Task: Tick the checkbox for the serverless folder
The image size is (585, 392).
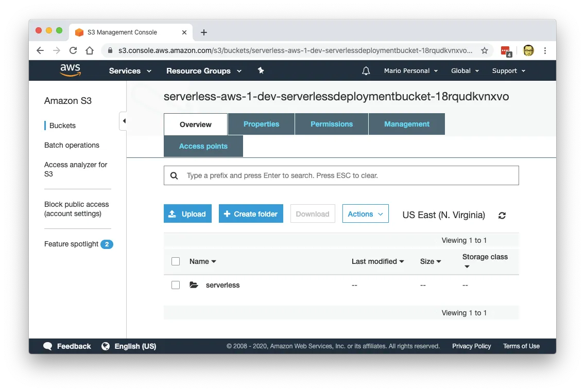Action: click(x=176, y=285)
